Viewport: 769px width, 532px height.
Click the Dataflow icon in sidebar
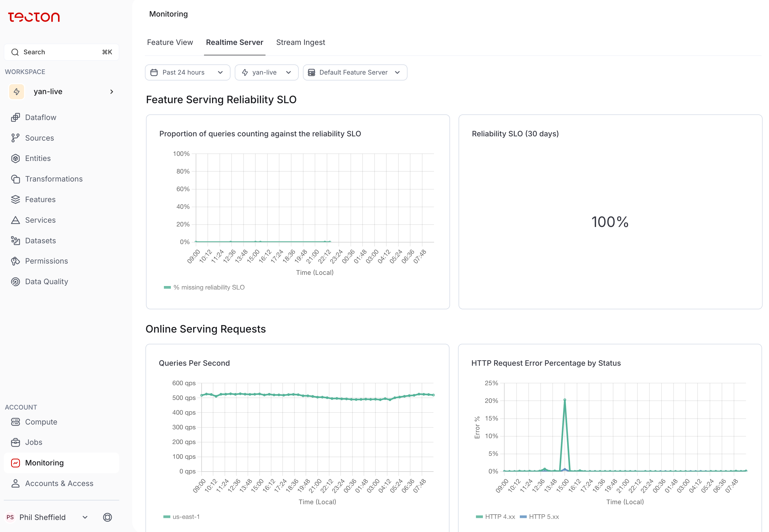16,117
